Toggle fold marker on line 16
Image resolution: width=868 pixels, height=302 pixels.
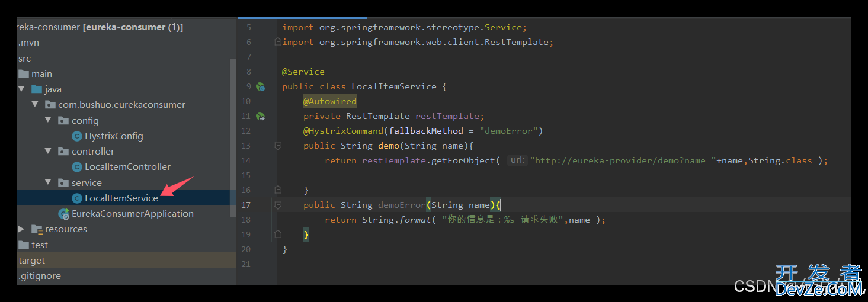[277, 190]
